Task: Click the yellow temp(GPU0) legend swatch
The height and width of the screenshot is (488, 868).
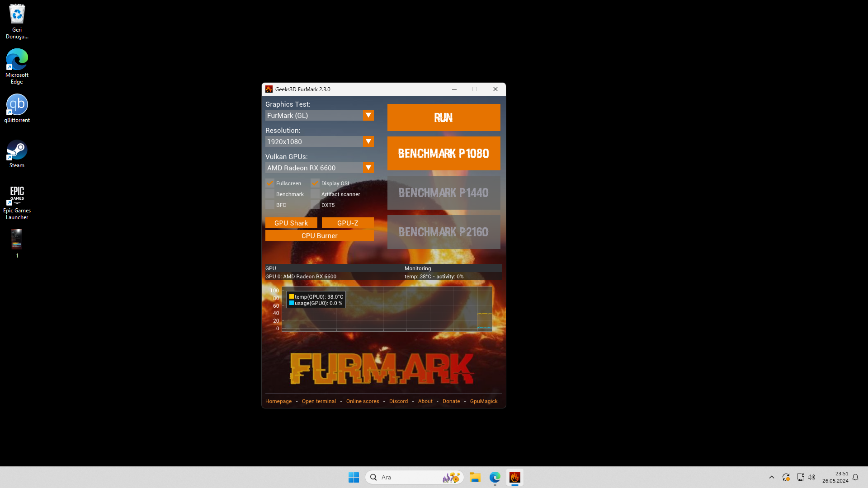Action: (x=292, y=296)
